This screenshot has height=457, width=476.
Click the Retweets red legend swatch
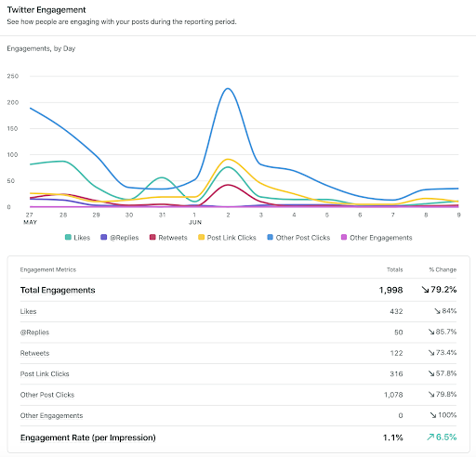pos(152,238)
